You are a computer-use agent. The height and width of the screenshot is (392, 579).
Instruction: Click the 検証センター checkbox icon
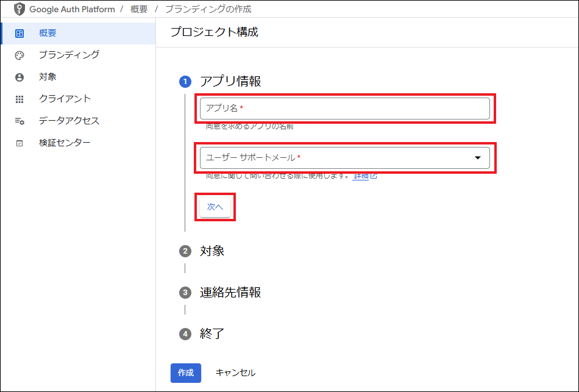coord(20,143)
